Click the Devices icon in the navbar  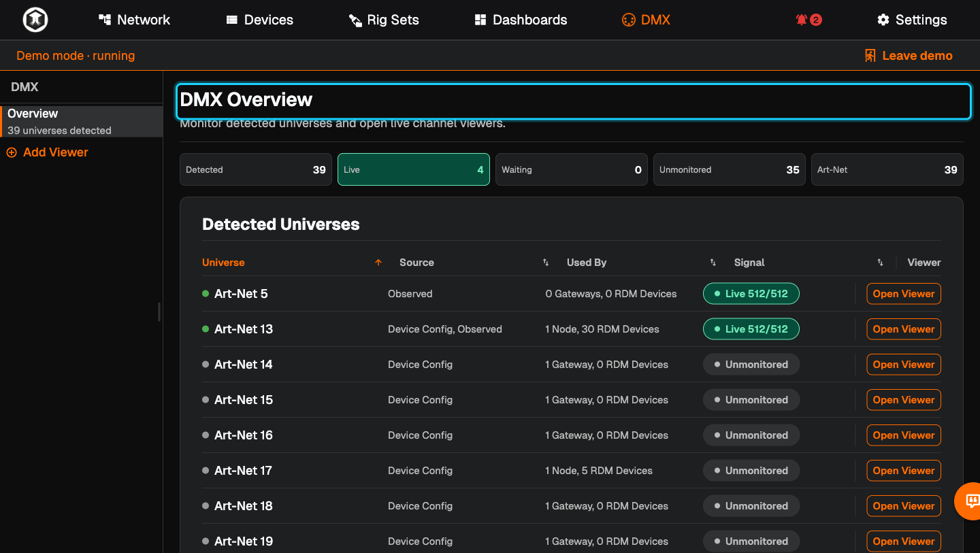232,20
